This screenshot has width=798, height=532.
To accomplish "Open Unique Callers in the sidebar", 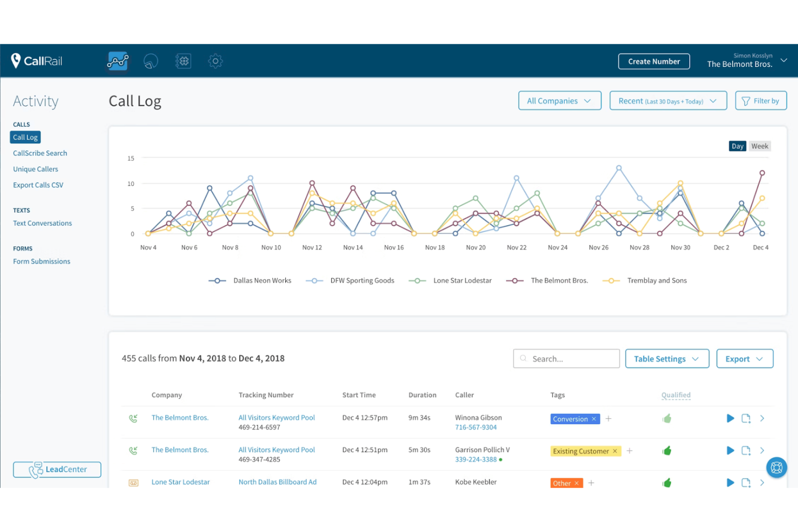I will tap(36, 169).
